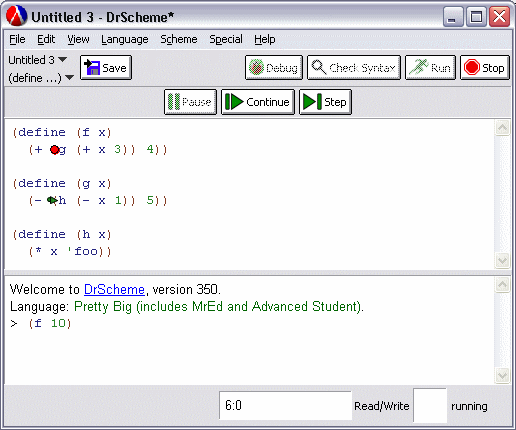Pause the debugger

[x=190, y=102]
